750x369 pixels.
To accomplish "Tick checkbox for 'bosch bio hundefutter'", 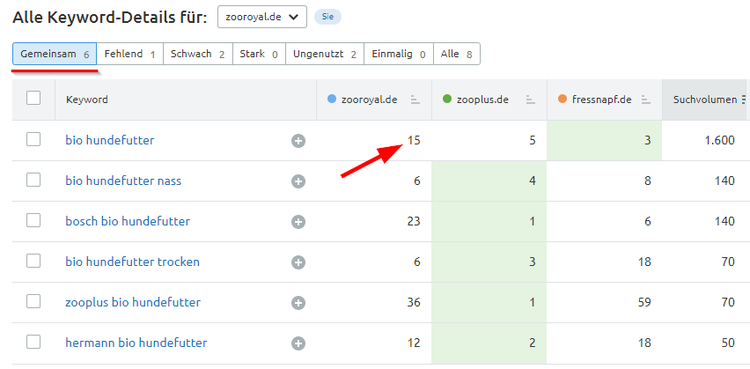I will click(33, 221).
